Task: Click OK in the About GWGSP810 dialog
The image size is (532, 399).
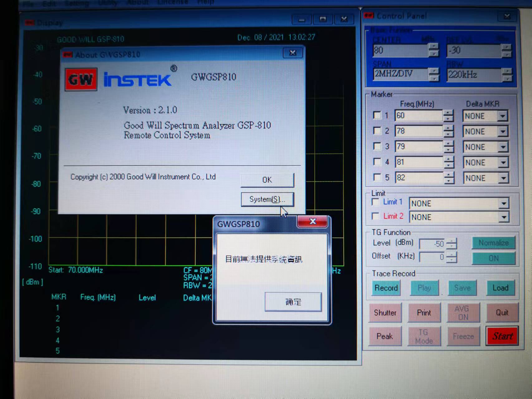Action: click(267, 180)
